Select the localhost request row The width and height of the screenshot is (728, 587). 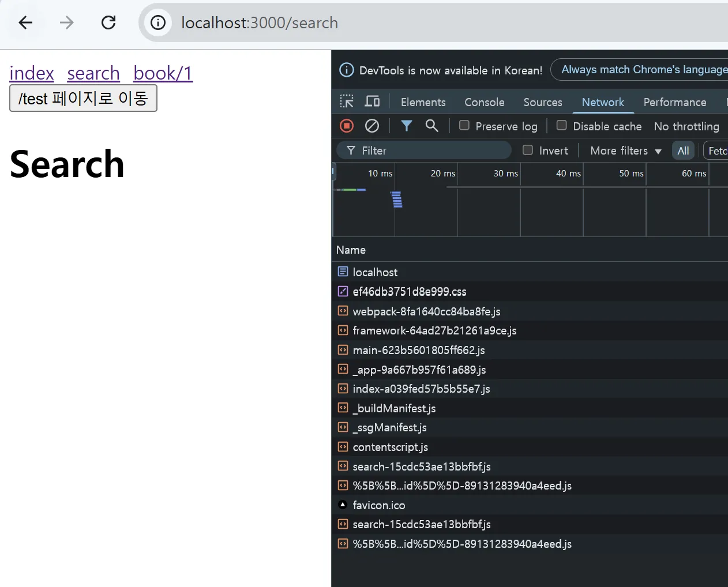point(530,272)
